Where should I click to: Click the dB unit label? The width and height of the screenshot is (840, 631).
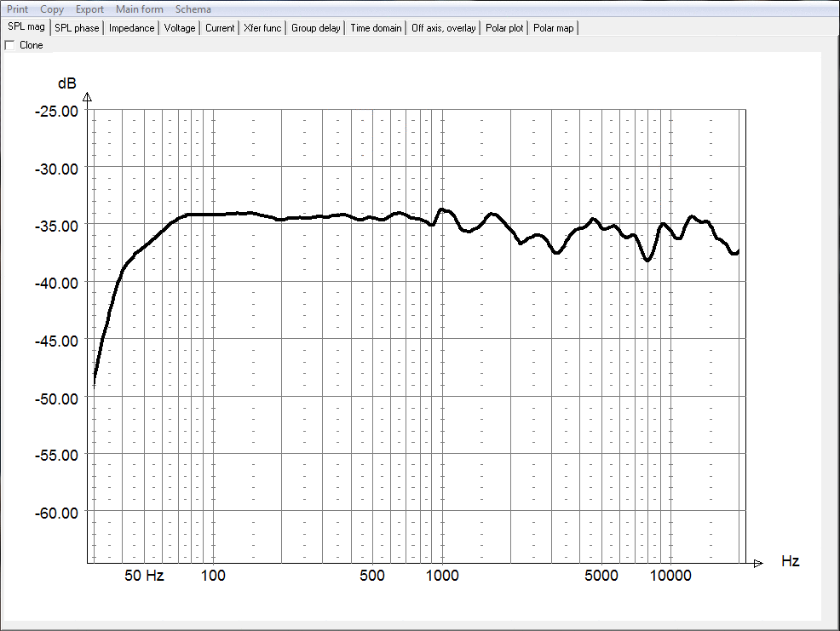(x=67, y=83)
